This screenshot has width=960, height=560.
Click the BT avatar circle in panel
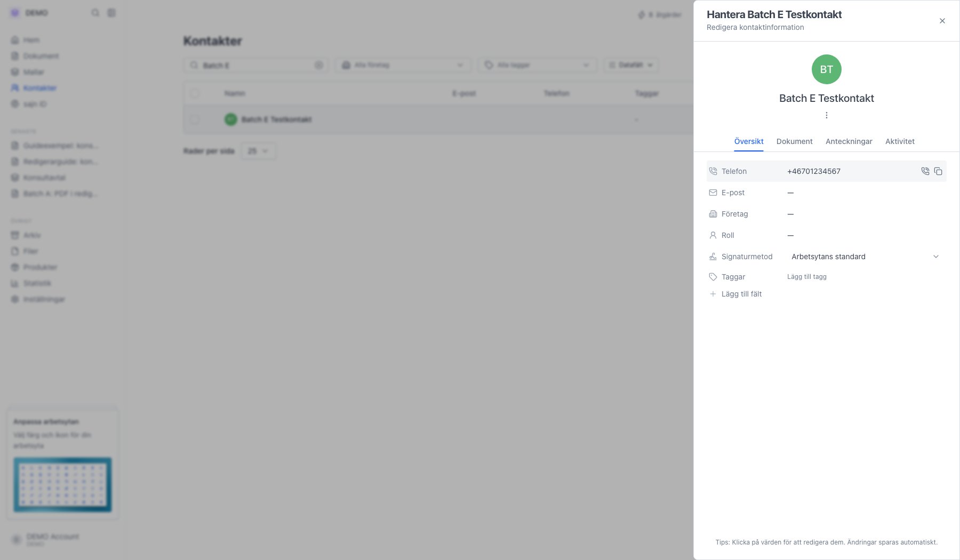pyautogui.click(x=826, y=69)
